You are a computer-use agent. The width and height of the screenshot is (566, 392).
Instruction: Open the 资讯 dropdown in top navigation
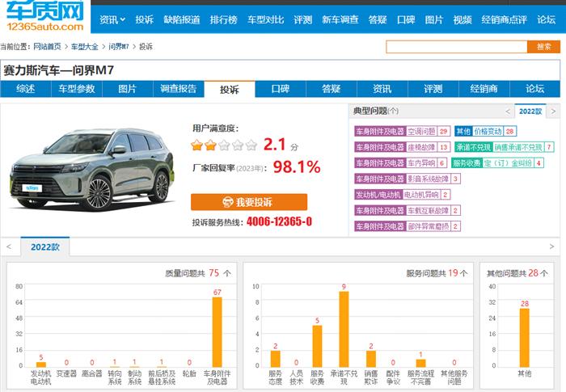pyautogui.click(x=112, y=19)
